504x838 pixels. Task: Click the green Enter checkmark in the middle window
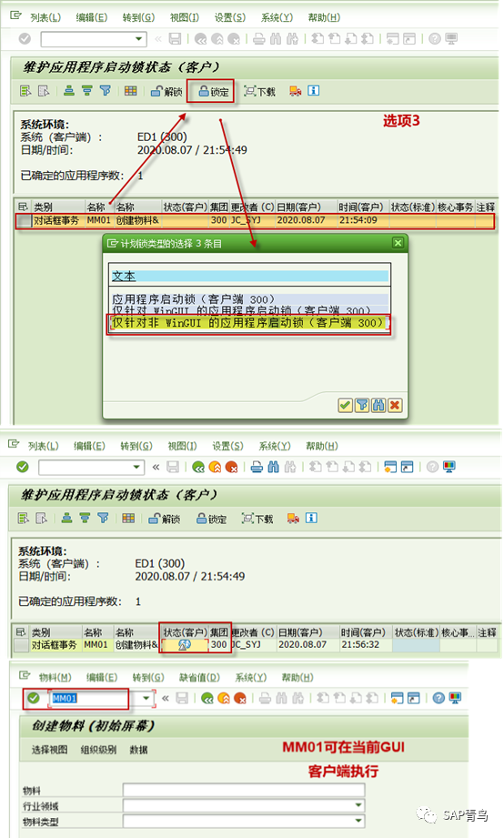(x=23, y=467)
